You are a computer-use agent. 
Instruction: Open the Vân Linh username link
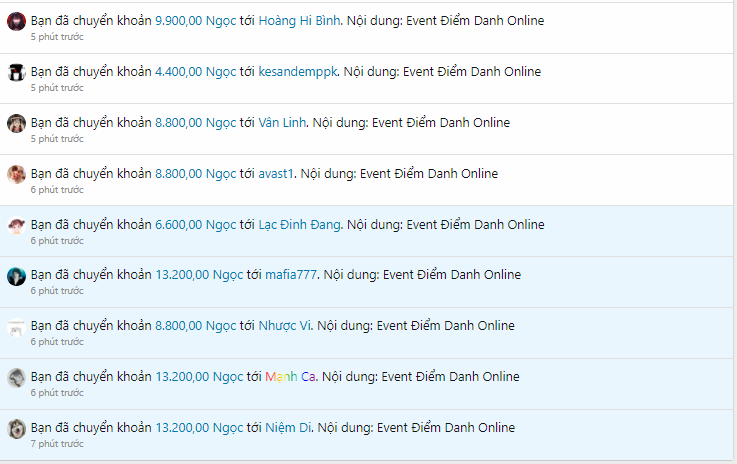(x=281, y=122)
